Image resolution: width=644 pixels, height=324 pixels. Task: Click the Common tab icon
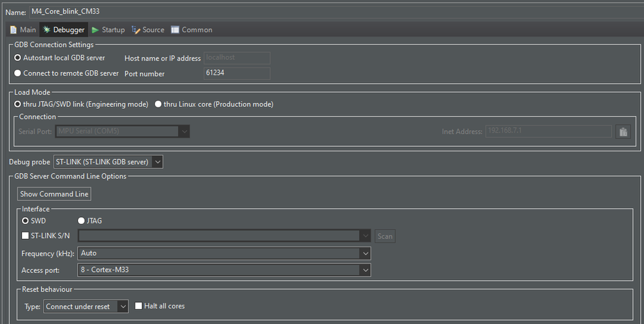(x=175, y=30)
